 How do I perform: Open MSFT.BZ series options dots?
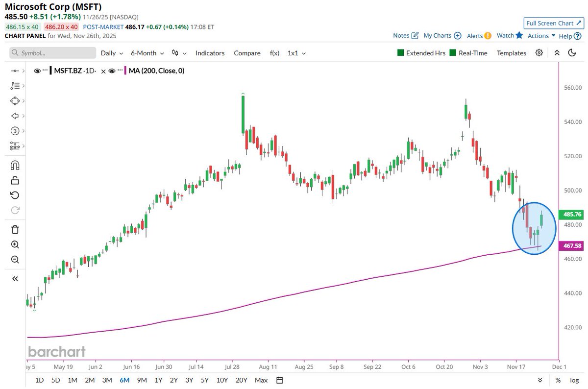pyautogui.click(x=45, y=71)
